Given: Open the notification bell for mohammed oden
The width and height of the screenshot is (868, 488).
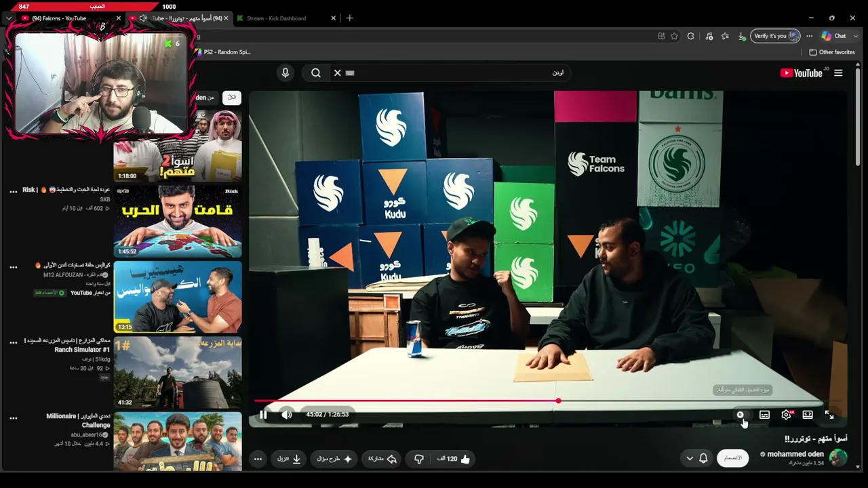Looking at the screenshot, I should coord(703,458).
